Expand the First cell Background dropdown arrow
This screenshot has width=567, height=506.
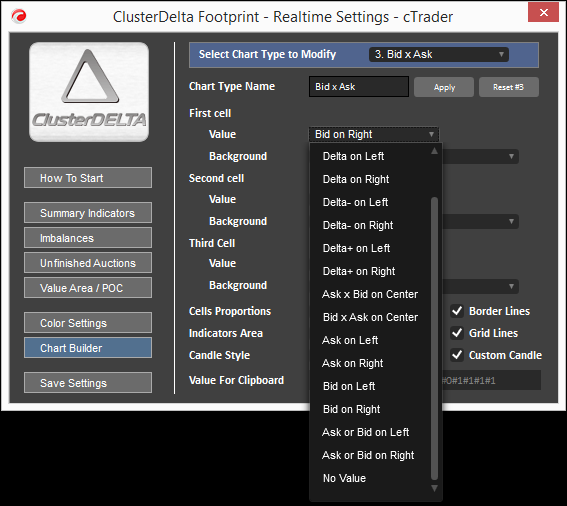(x=511, y=156)
